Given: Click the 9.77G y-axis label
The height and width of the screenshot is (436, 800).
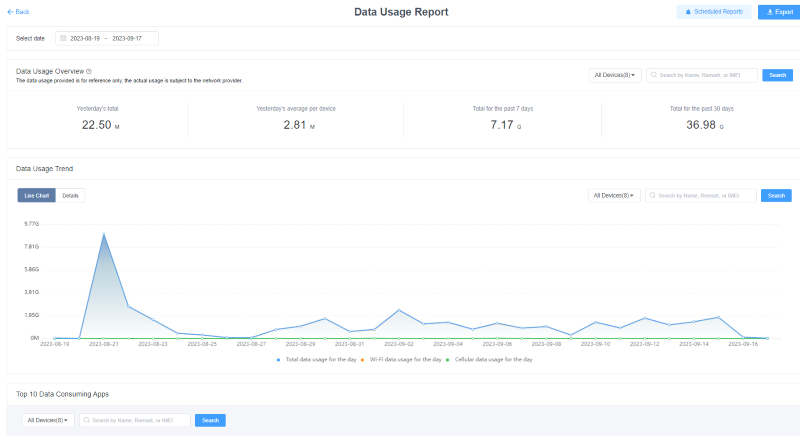Looking at the screenshot, I should pyautogui.click(x=32, y=224).
